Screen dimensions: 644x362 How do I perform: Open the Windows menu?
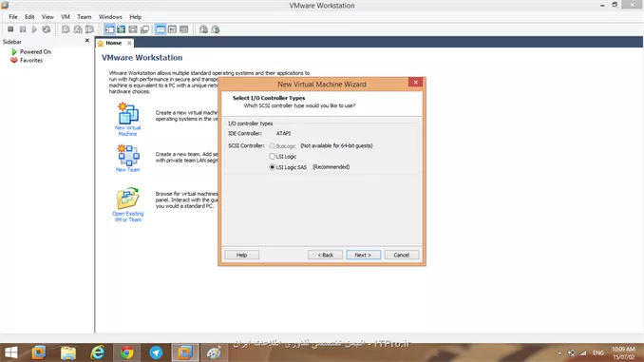coord(110,17)
